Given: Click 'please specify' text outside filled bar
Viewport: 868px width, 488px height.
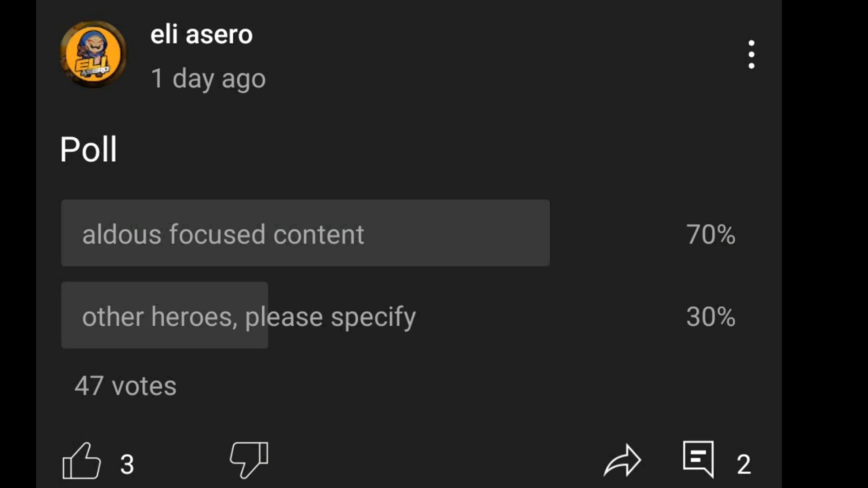Looking at the screenshot, I should 342,317.
